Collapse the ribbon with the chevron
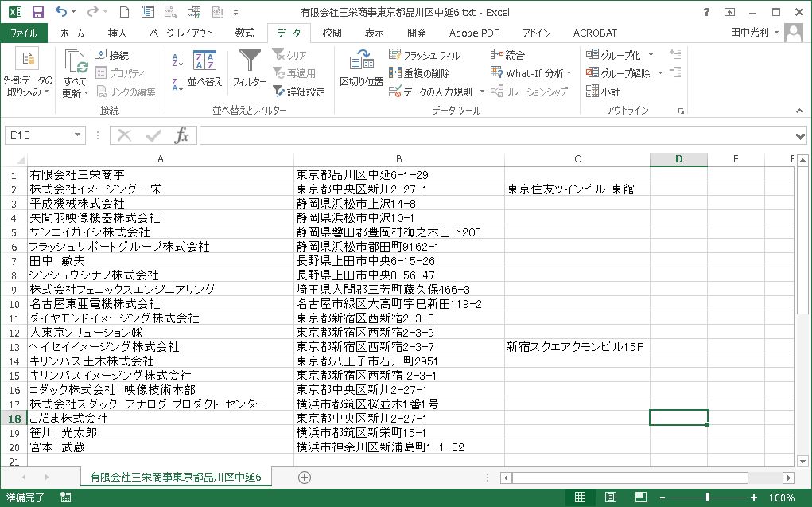Viewport: 812px width, 507px height. pyautogui.click(x=799, y=111)
